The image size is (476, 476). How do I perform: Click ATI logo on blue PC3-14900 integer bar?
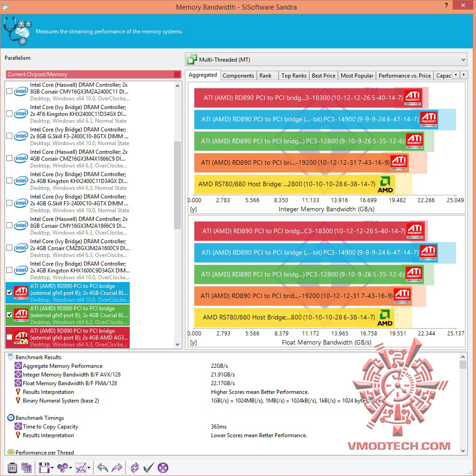tap(428, 119)
